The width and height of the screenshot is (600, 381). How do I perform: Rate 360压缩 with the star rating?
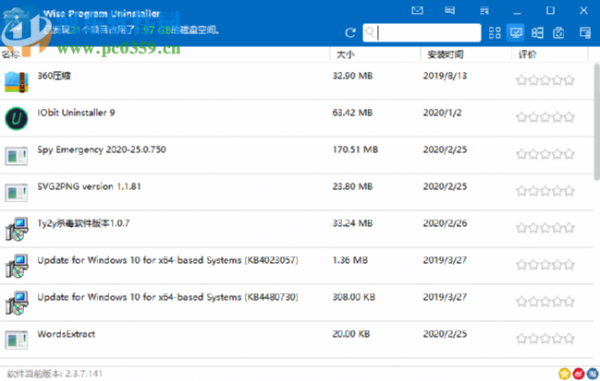(x=545, y=80)
